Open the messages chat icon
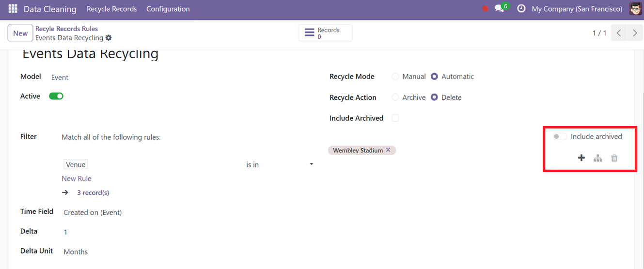Image resolution: width=644 pixels, height=269 pixels. point(500,9)
